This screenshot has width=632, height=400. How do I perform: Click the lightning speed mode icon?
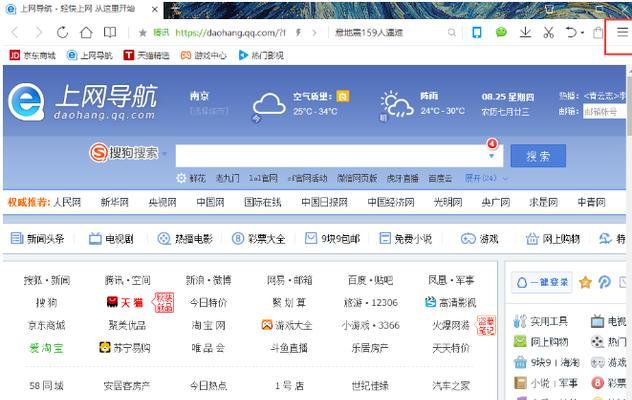[298, 33]
